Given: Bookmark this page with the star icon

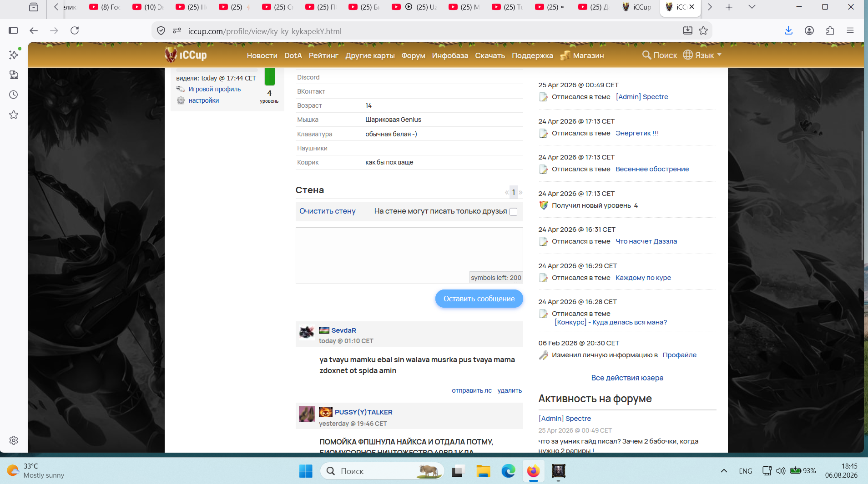Looking at the screenshot, I should (703, 30).
